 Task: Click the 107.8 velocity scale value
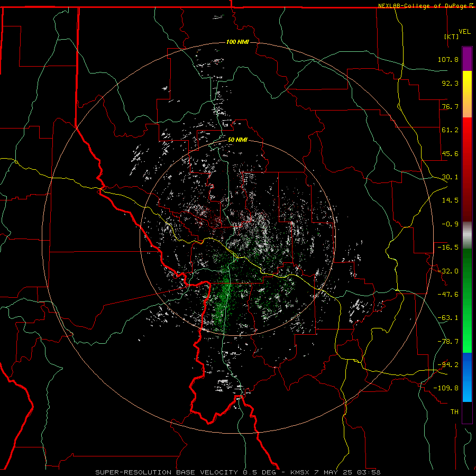[x=448, y=59]
